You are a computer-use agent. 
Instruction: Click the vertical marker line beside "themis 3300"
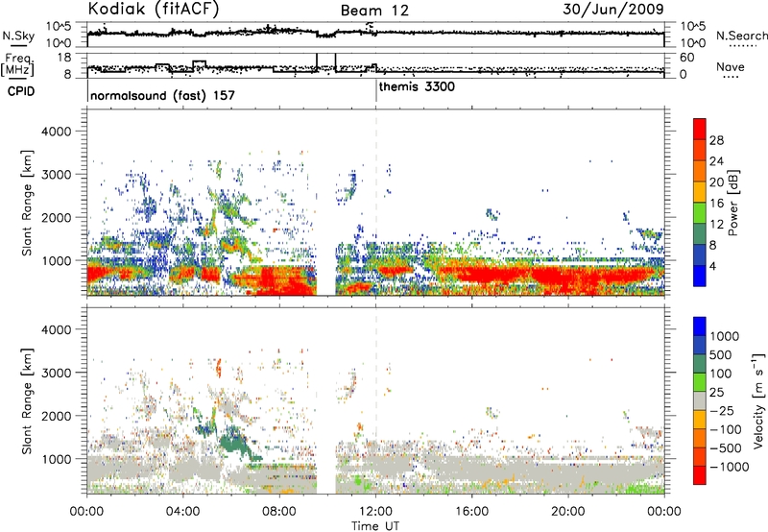[x=376, y=90]
